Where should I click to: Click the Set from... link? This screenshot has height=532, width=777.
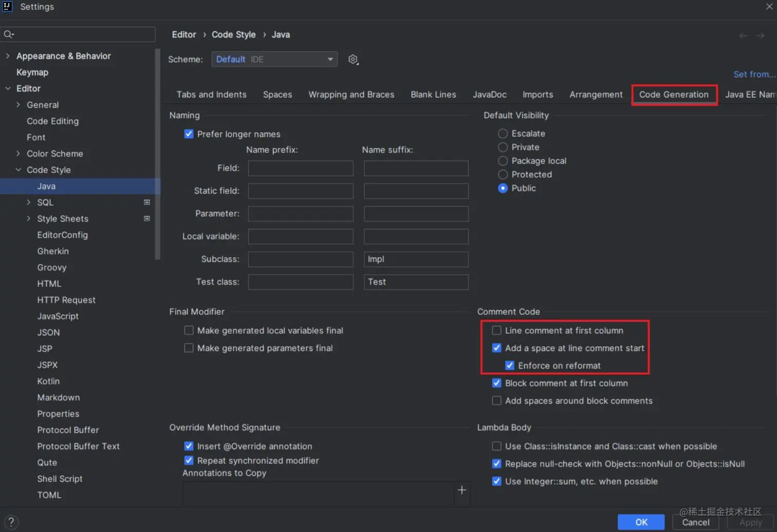coord(754,74)
